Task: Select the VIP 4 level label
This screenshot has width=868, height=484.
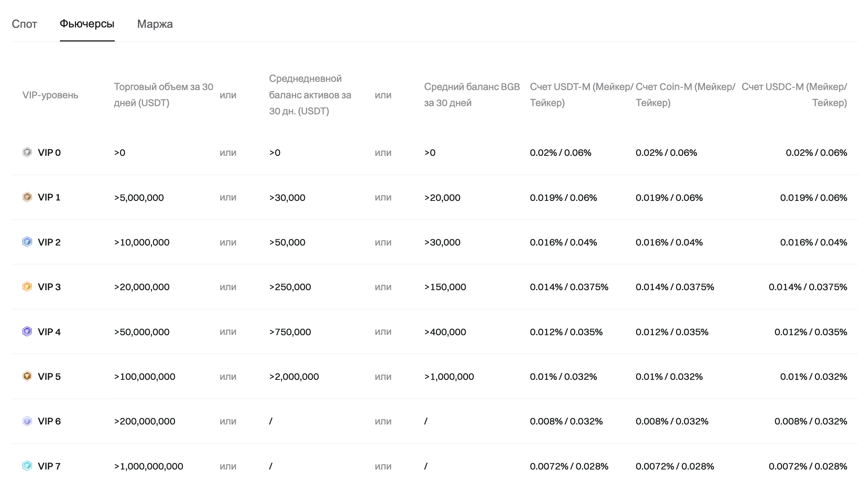Action: click(49, 332)
